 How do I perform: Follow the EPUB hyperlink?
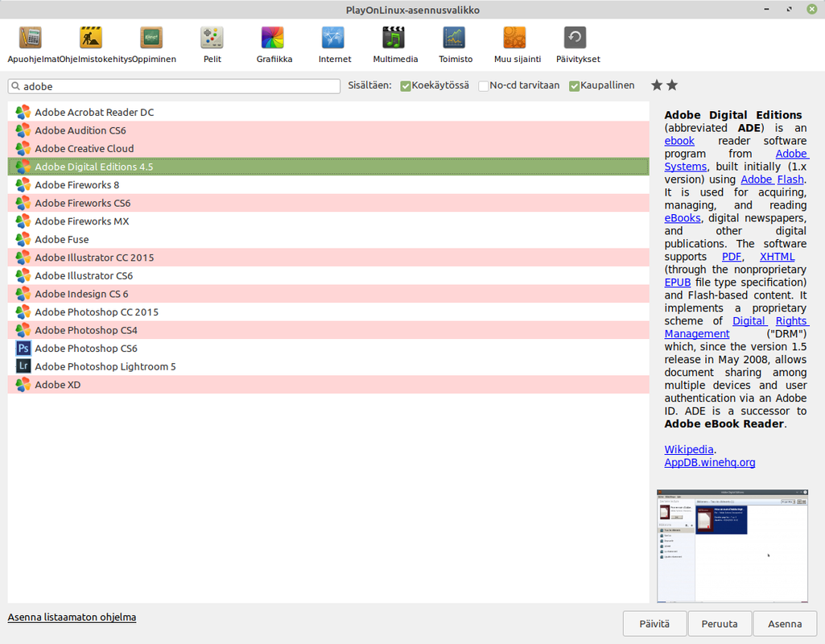click(x=677, y=283)
